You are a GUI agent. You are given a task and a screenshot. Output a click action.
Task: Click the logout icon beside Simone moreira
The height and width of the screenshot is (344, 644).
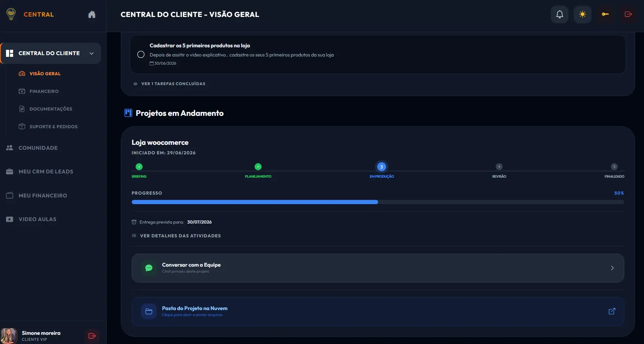point(92,336)
